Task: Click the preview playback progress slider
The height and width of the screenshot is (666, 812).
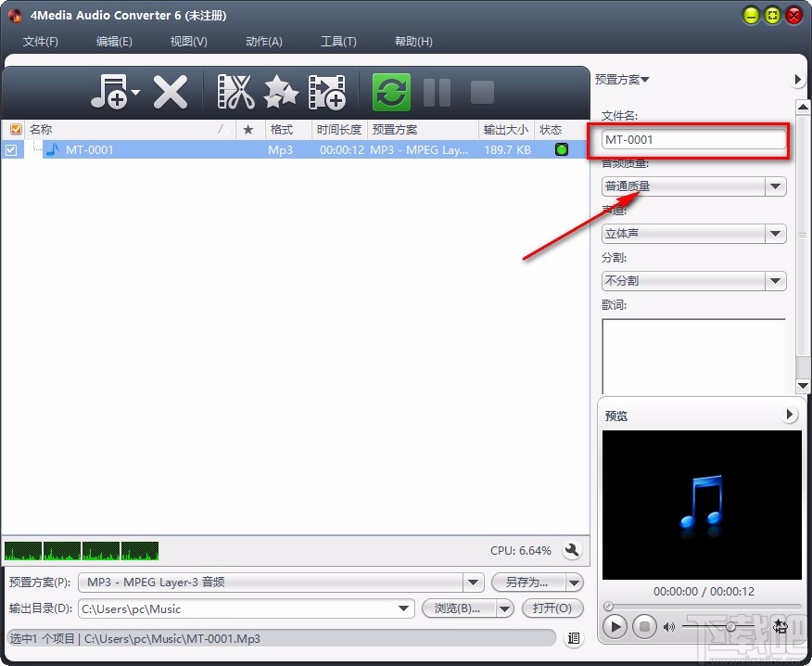Action: [703, 606]
